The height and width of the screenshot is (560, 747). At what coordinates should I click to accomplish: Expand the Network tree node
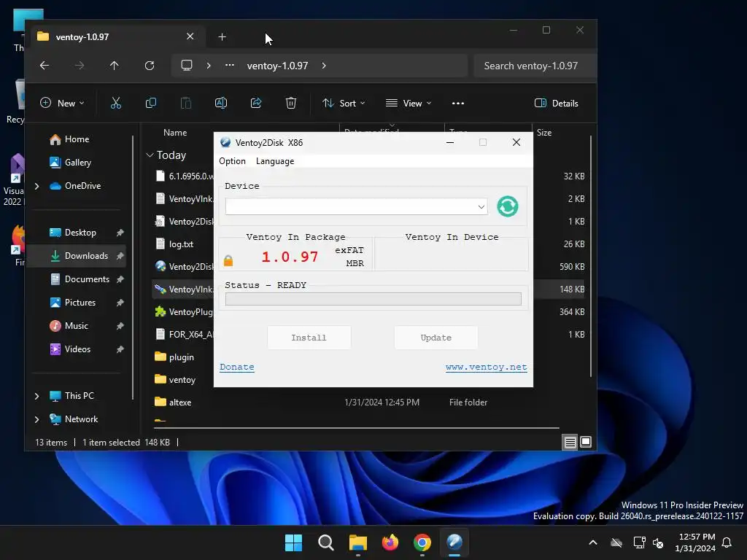pyautogui.click(x=36, y=419)
